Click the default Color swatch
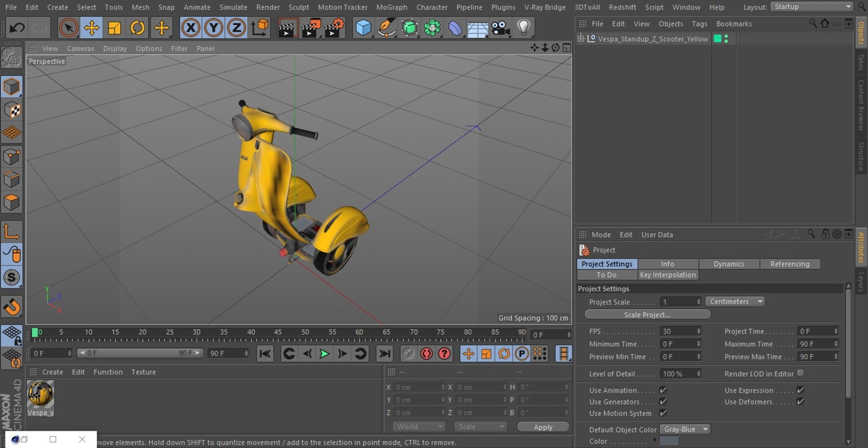This screenshot has width=868, height=448. coord(669,441)
